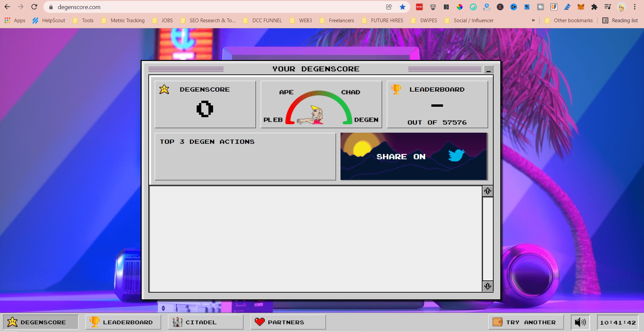The width and height of the screenshot is (644, 332).
Task: Open the Chrome extensions puzzle menu
Action: point(594,7)
